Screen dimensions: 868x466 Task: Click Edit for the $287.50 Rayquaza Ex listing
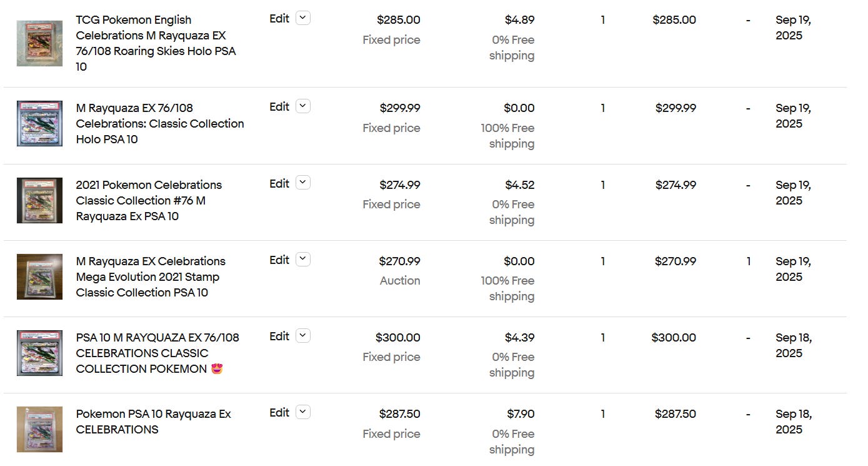pyautogui.click(x=279, y=412)
